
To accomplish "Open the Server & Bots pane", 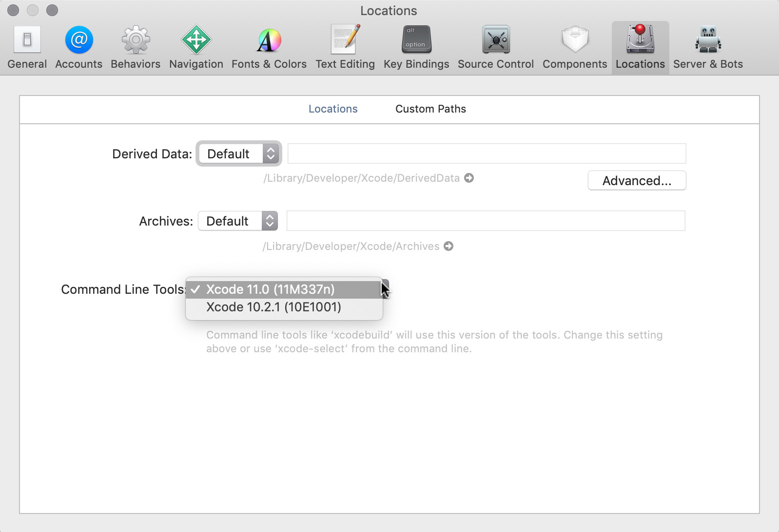I will (708, 47).
